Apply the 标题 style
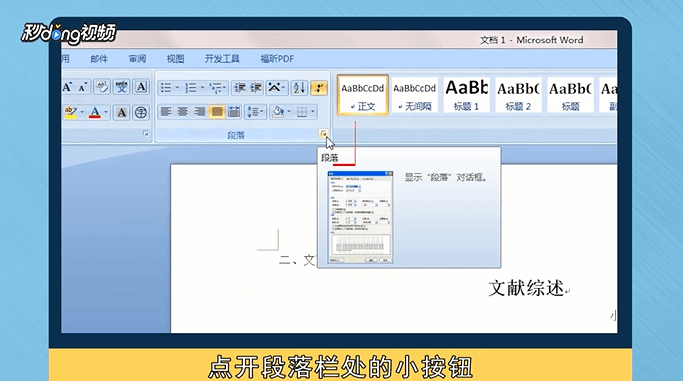The width and height of the screenshot is (683, 381). (570, 95)
